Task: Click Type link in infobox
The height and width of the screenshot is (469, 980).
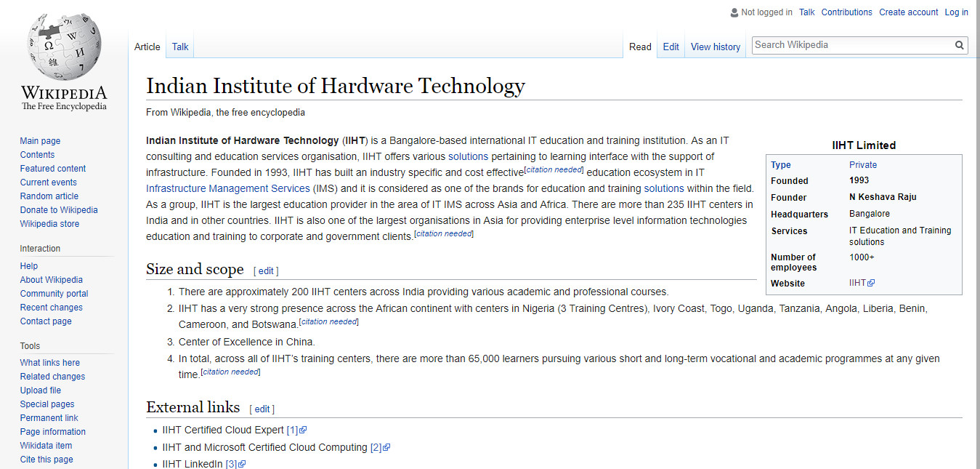Action: (781, 165)
